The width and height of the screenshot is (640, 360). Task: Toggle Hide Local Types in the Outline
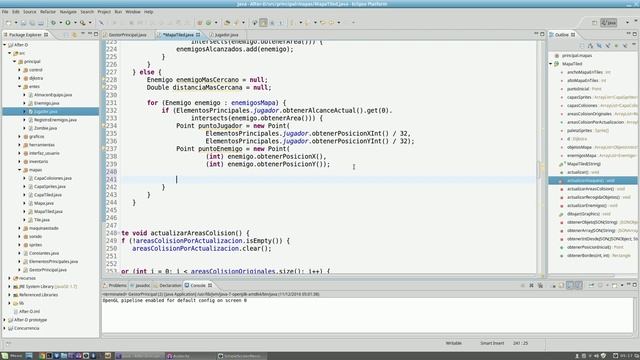coord(625,46)
